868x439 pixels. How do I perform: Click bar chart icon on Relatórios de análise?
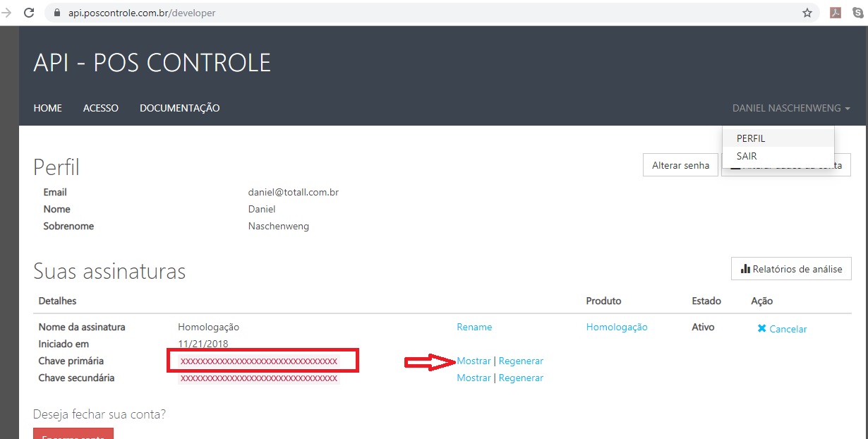745,269
